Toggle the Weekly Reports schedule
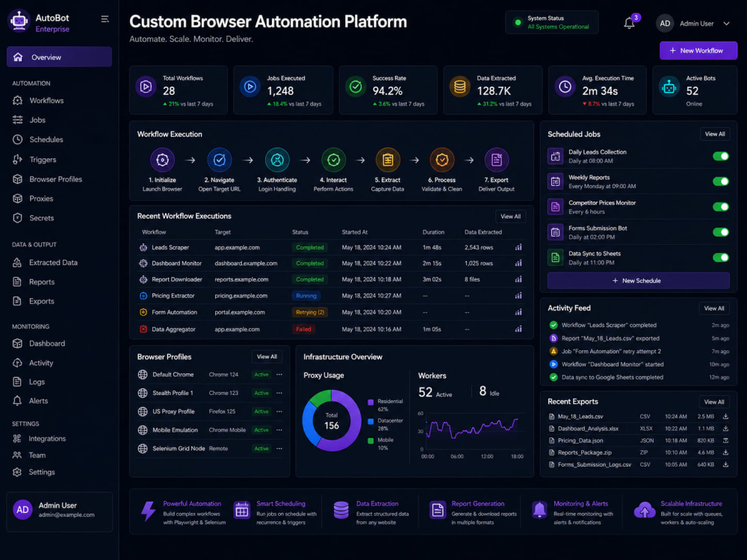The image size is (747, 560). pyautogui.click(x=720, y=181)
